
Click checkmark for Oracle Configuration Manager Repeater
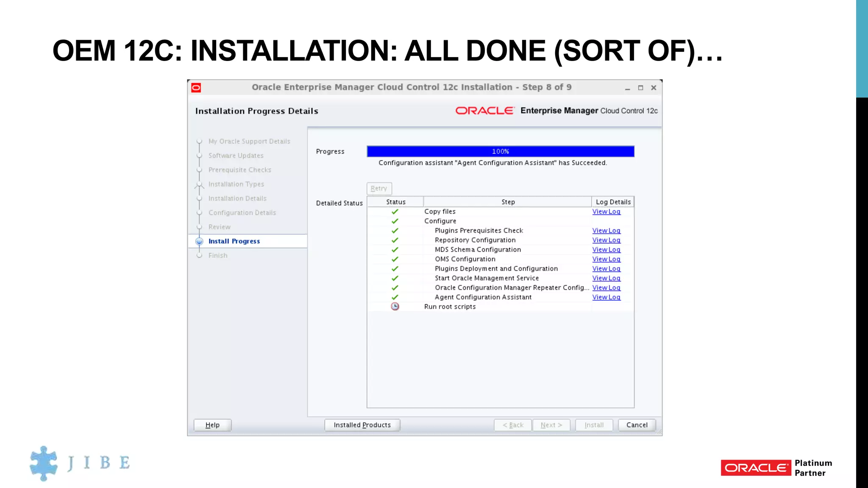point(395,288)
